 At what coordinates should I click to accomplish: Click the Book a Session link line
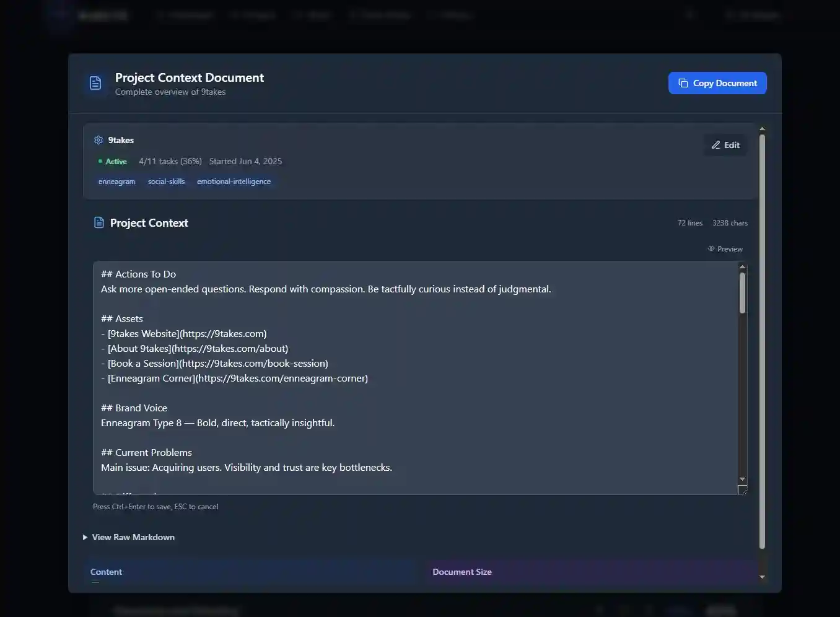214,363
